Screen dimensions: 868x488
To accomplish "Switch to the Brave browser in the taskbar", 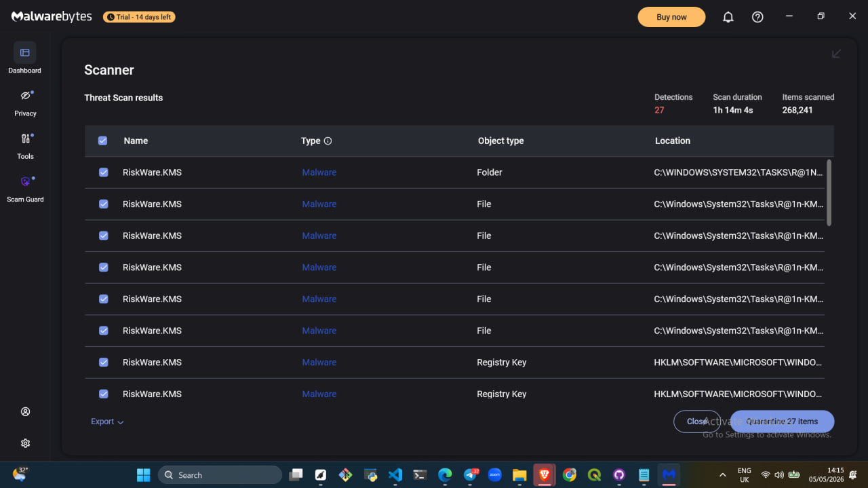I will 545,475.
